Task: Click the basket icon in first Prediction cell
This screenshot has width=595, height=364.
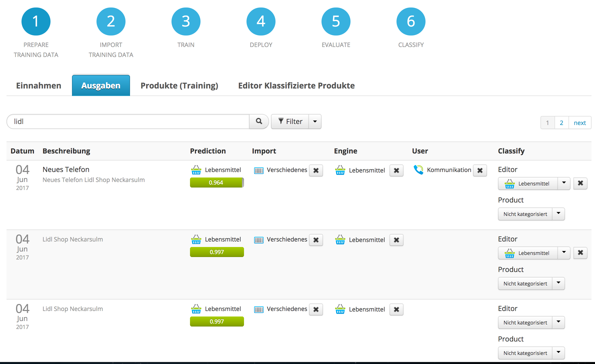Action: (196, 170)
